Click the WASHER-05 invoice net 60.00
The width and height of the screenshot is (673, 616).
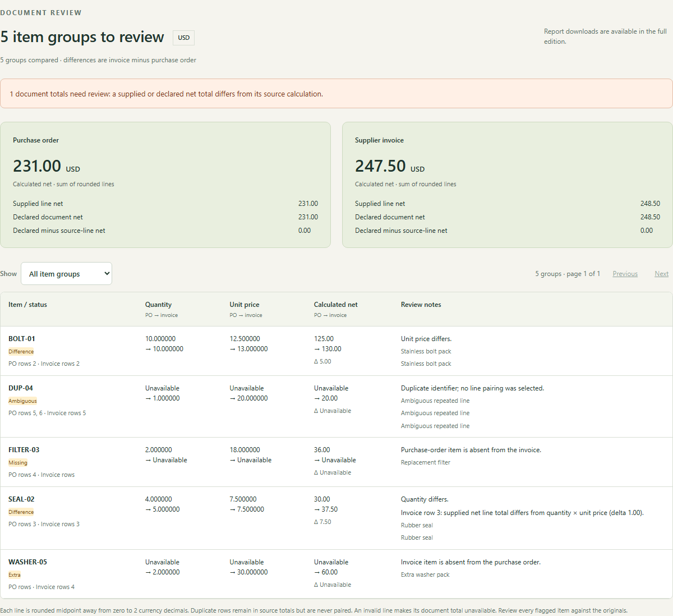pos(326,572)
